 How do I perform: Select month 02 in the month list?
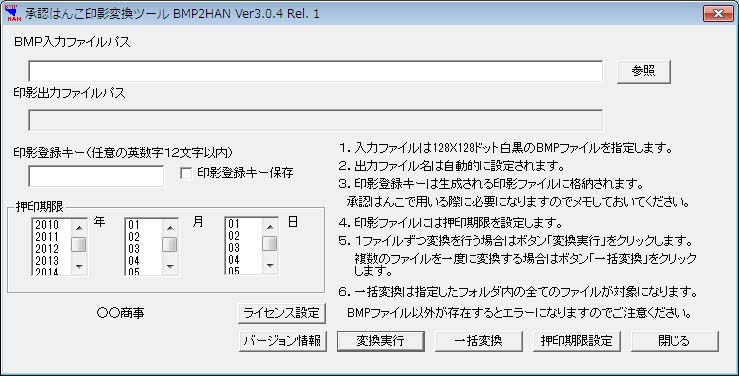click(x=134, y=237)
